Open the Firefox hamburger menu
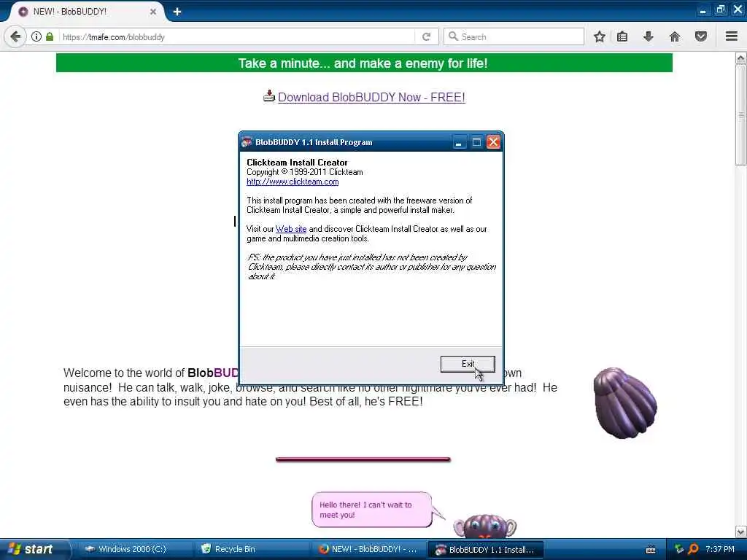The width and height of the screenshot is (747, 560). coord(732,36)
